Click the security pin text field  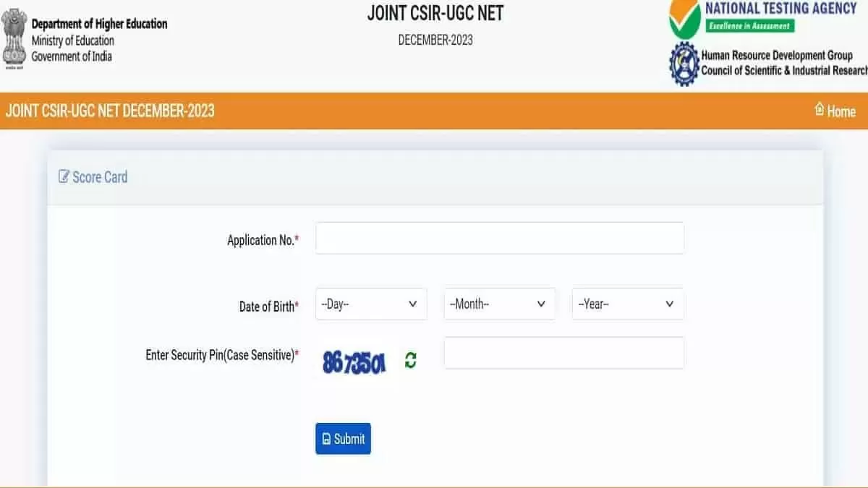(563, 353)
